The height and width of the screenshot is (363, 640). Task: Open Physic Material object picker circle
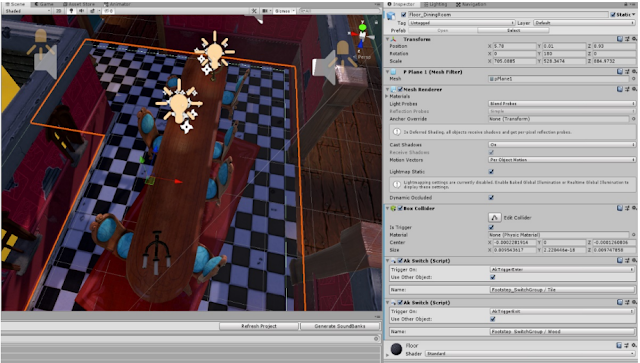coord(633,235)
